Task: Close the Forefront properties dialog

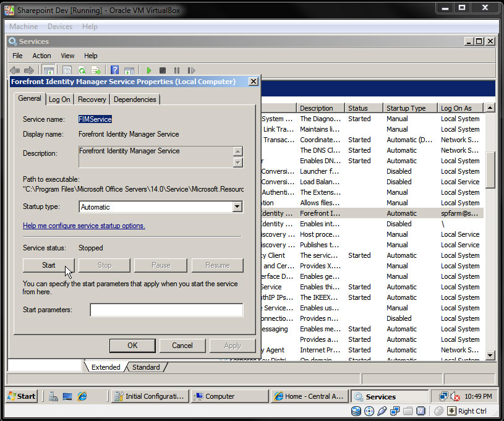Action: pyautogui.click(x=254, y=82)
